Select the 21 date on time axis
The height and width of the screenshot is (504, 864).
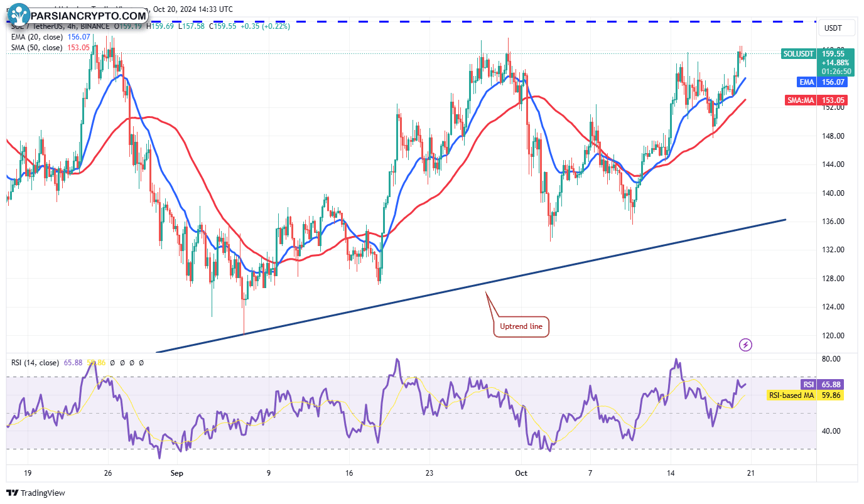click(750, 472)
